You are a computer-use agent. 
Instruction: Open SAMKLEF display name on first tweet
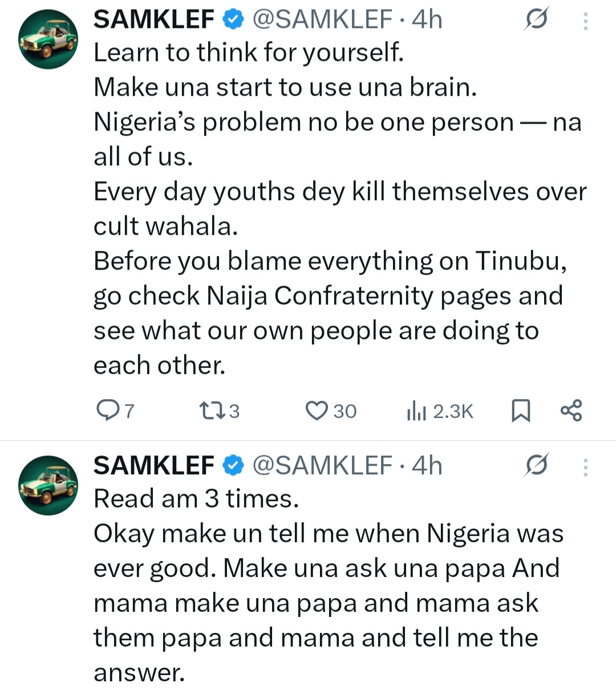pyautogui.click(x=153, y=20)
